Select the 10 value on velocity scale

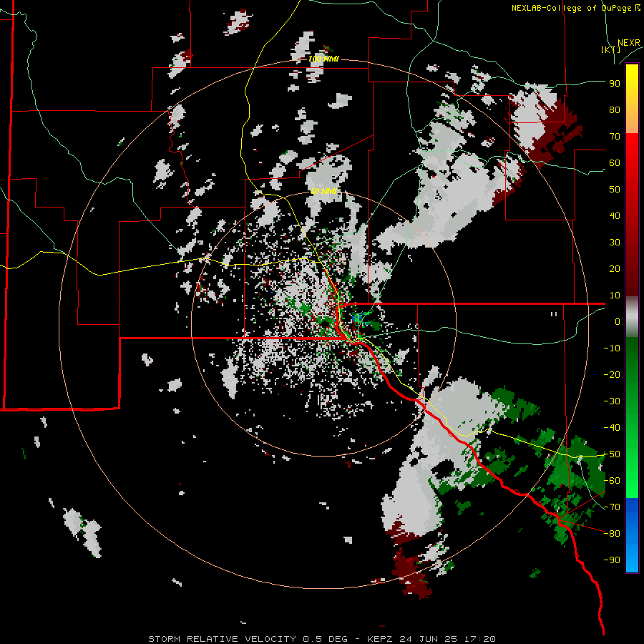pos(615,296)
